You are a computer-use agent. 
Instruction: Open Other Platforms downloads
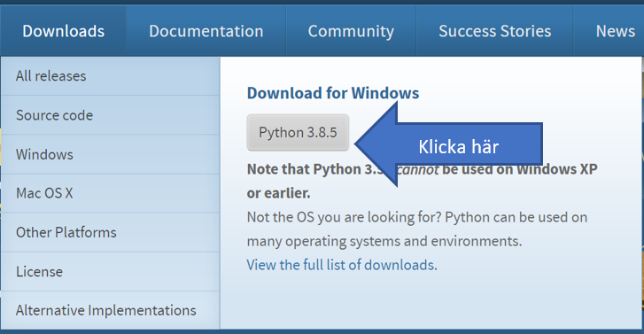[110, 232]
